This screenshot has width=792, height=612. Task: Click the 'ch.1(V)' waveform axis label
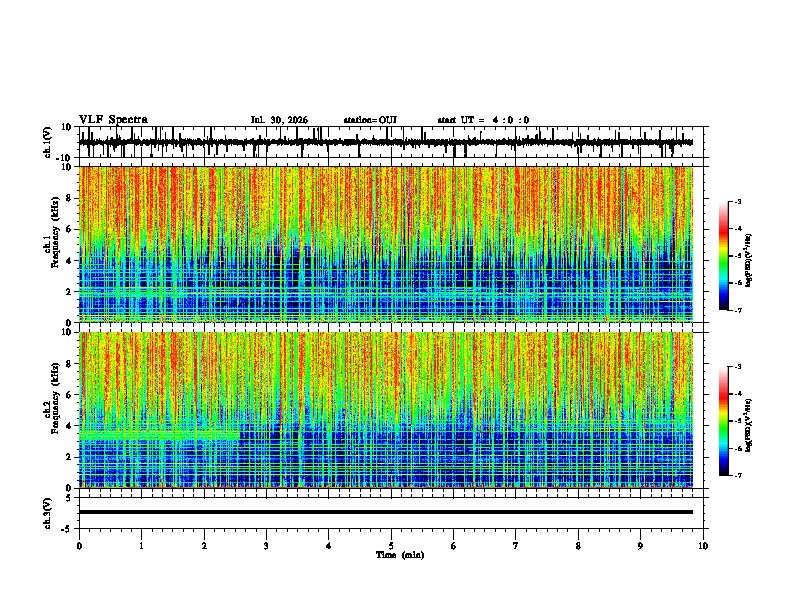pos(48,142)
